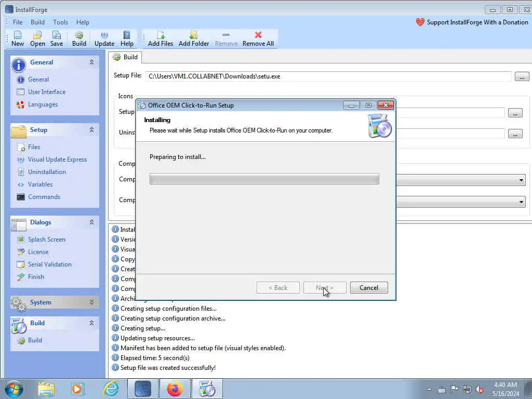Click the Build toolbar icon
Image resolution: width=532 pixels, height=399 pixels.
coord(79,38)
